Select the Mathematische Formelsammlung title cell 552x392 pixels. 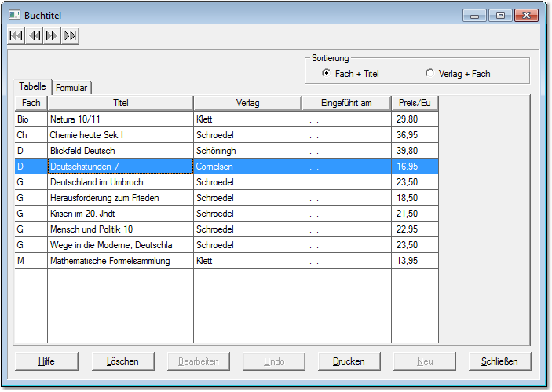pos(120,261)
